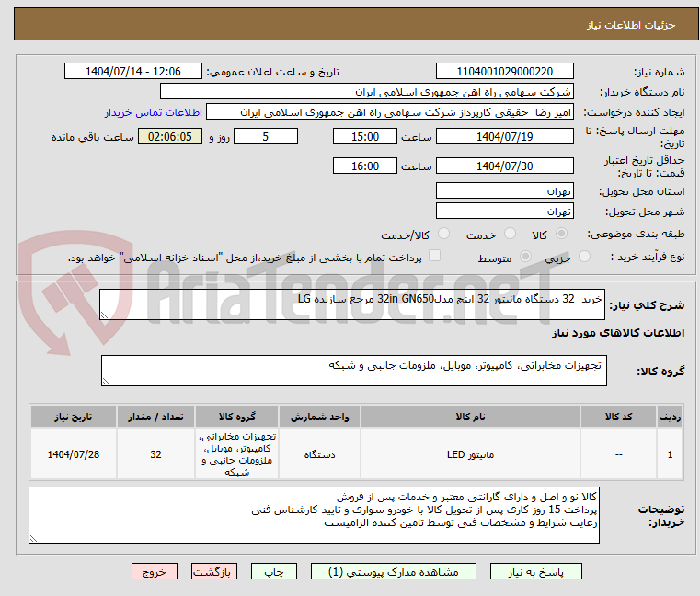Toggle the اسناد خزانه اسلامی payment checkbox
The height and width of the screenshot is (596, 700).
pos(434,256)
